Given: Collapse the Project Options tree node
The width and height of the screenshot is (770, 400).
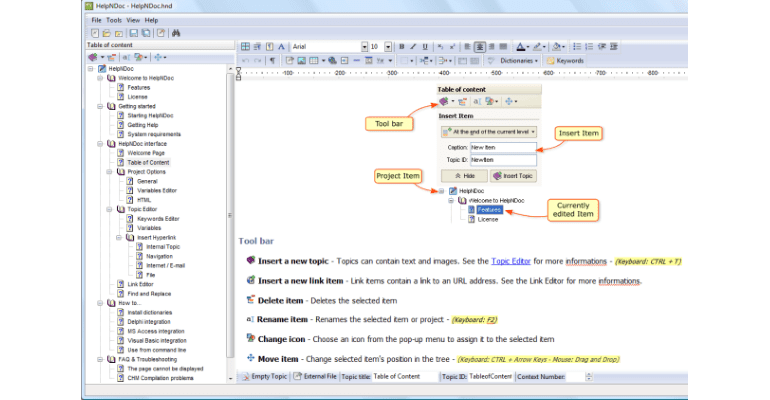Looking at the screenshot, I should click(110, 172).
